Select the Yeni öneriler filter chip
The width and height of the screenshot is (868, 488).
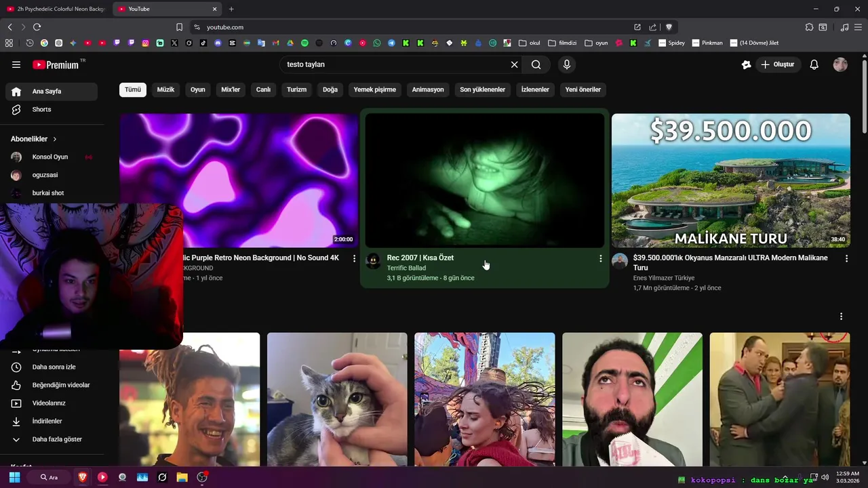pyautogui.click(x=583, y=89)
